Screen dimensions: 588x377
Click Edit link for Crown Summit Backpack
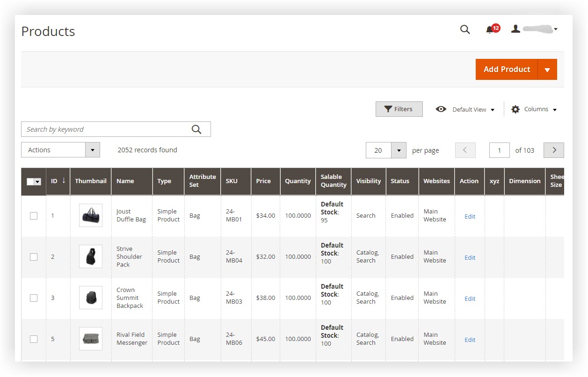pos(470,299)
